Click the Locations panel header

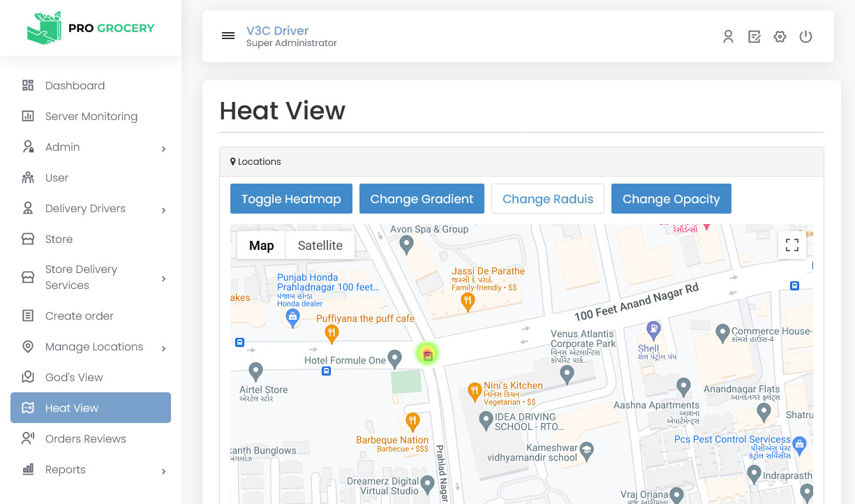point(521,161)
